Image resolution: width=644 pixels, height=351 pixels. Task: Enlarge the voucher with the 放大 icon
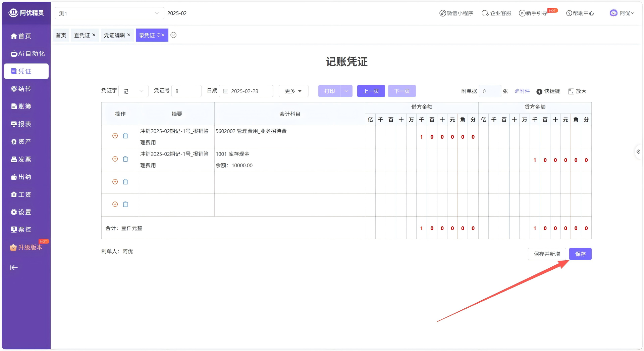click(x=577, y=91)
